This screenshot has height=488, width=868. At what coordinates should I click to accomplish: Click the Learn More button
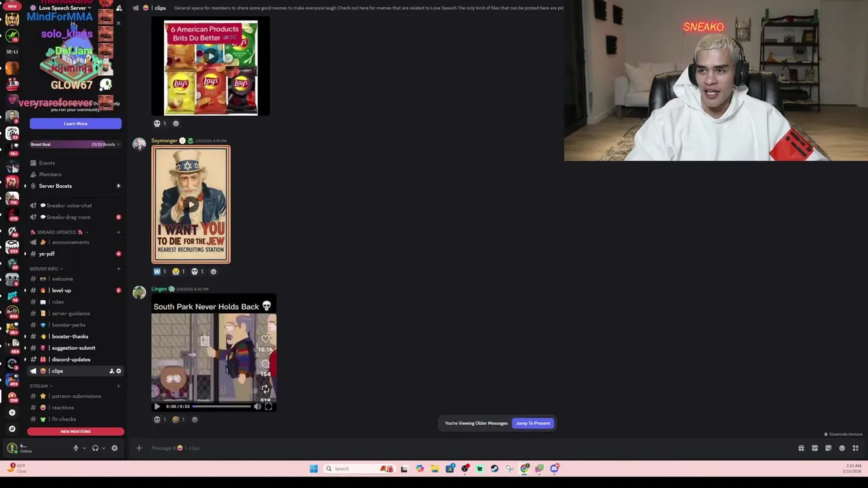75,123
